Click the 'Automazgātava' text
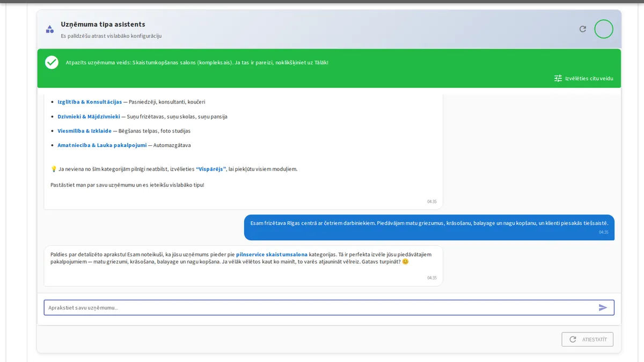Viewport: 644px width, 362px height. coord(172,145)
